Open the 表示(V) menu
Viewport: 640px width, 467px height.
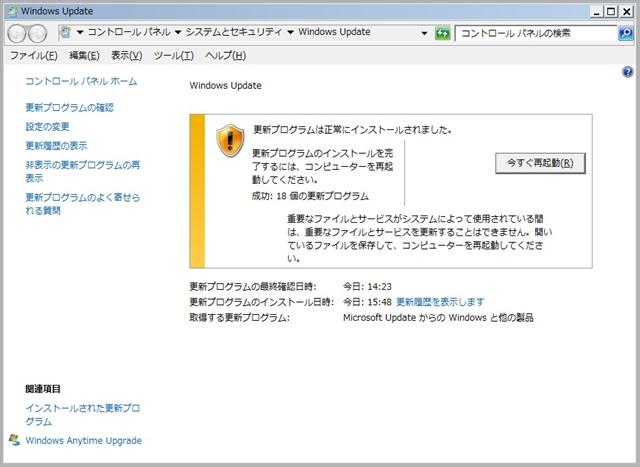127,56
